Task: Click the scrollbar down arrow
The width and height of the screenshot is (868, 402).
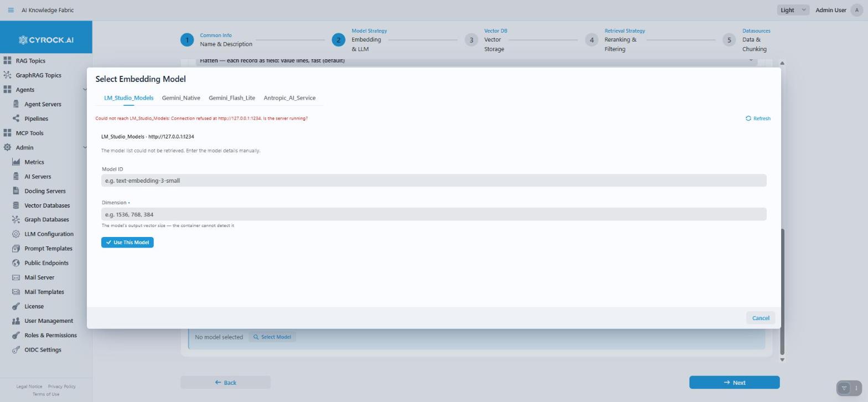Action: [782, 360]
